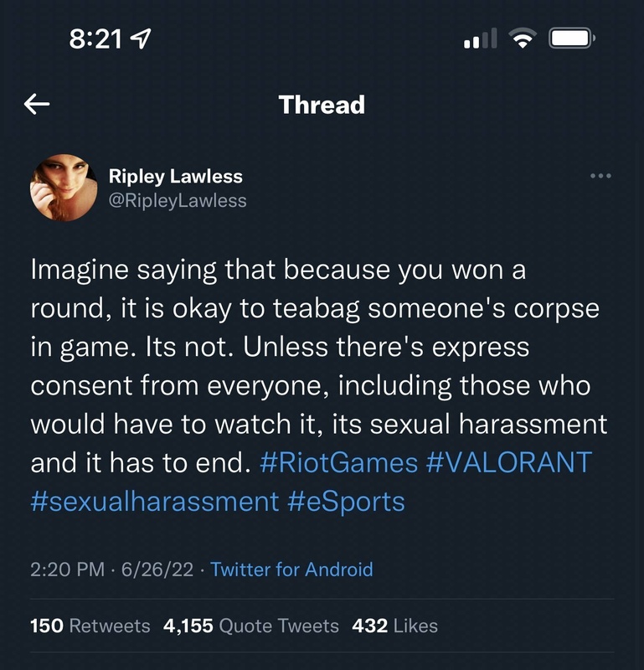The image size is (644, 670).
Task: Open the #VALORANT hashtag
Action: click(x=509, y=463)
